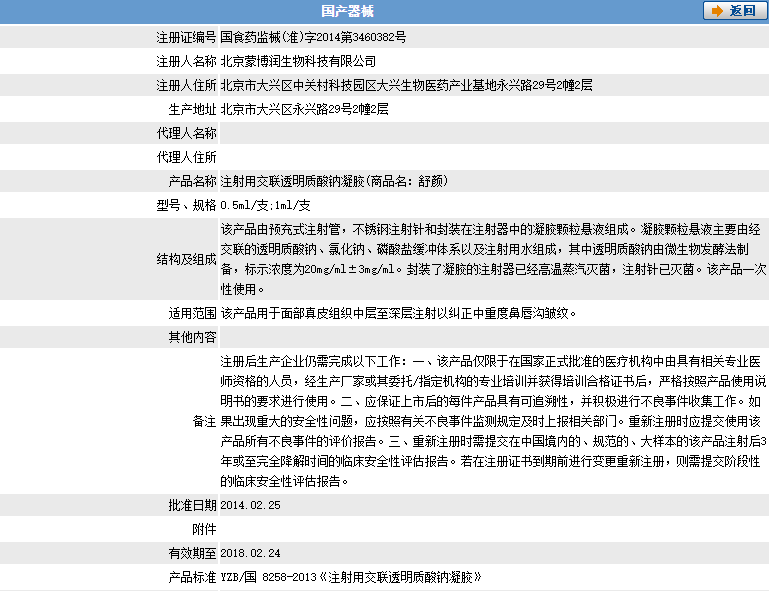This screenshot has width=770, height=591.
Task: Click the 返回 (back) button
Action: coord(733,11)
